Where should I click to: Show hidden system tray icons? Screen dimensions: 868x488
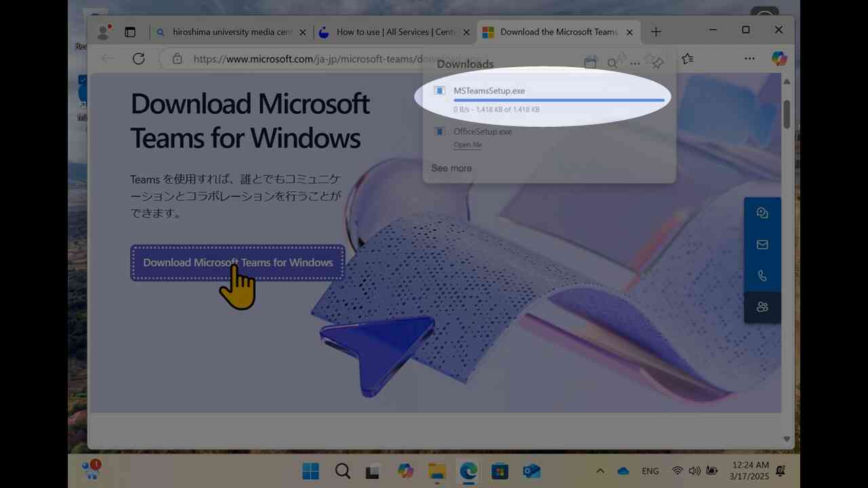click(x=600, y=471)
